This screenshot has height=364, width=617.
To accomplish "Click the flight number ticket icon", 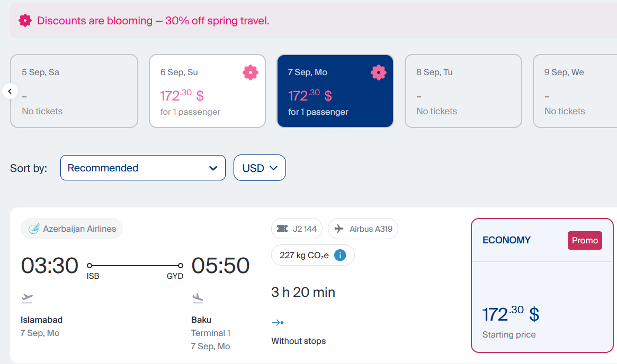I will pos(282,229).
